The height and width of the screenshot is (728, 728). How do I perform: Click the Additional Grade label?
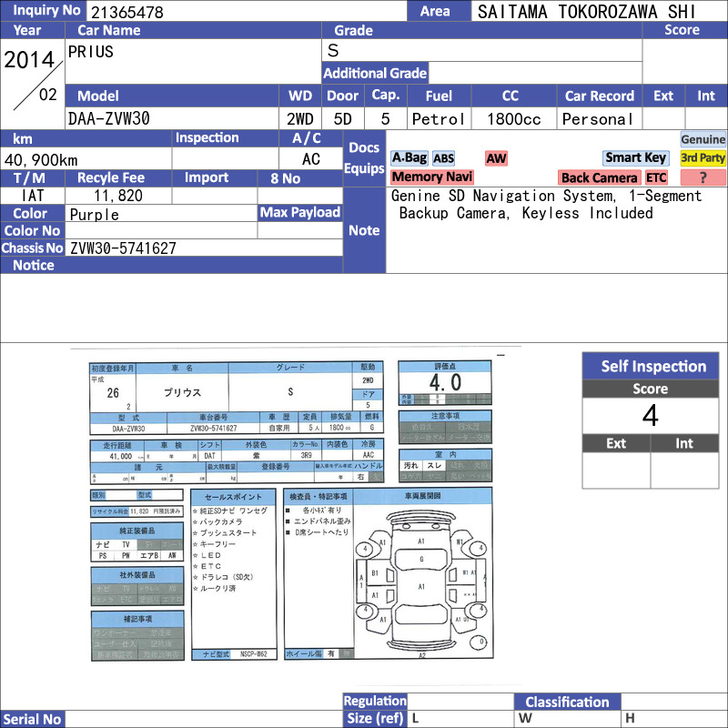click(375, 73)
